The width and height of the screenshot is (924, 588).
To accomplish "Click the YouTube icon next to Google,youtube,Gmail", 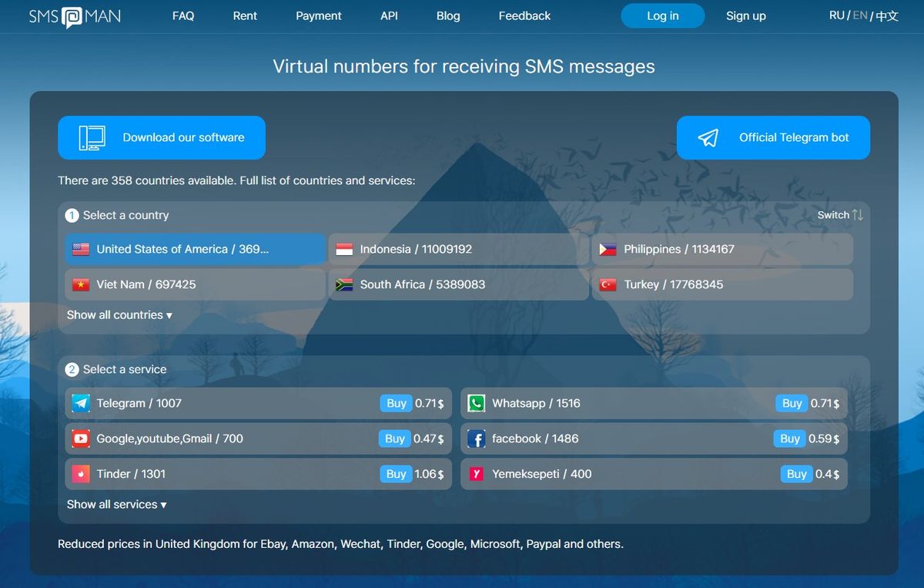I will pos(80,438).
